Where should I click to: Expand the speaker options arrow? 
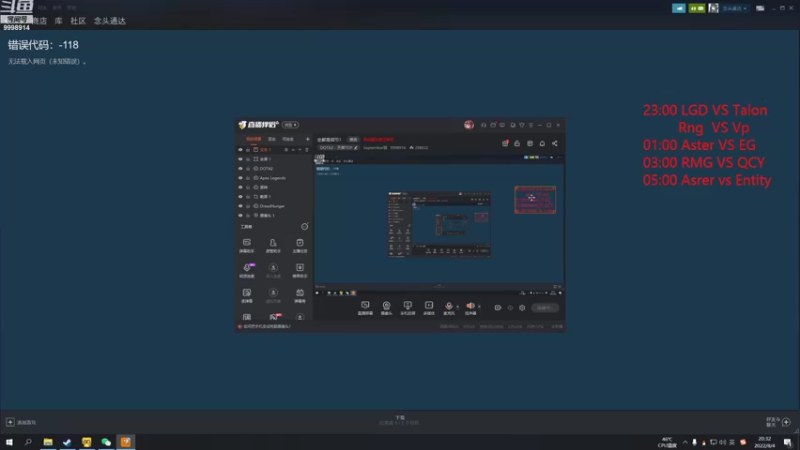[x=479, y=307]
